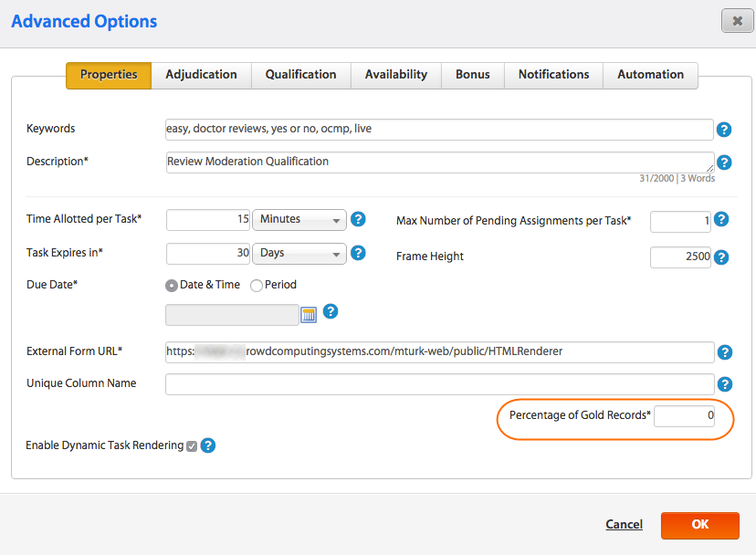Focus the Task Expires in value field
756x555 pixels.
pos(208,253)
